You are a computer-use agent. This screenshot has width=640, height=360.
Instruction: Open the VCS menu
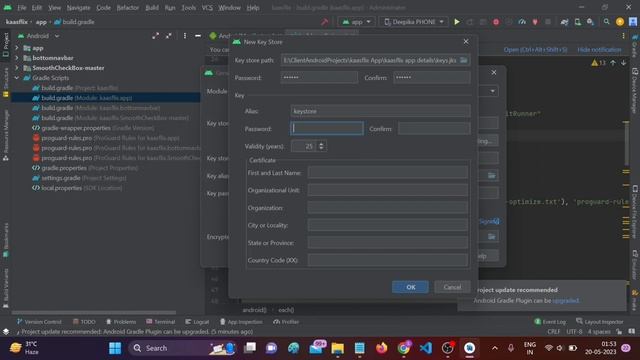tap(207, 7)
